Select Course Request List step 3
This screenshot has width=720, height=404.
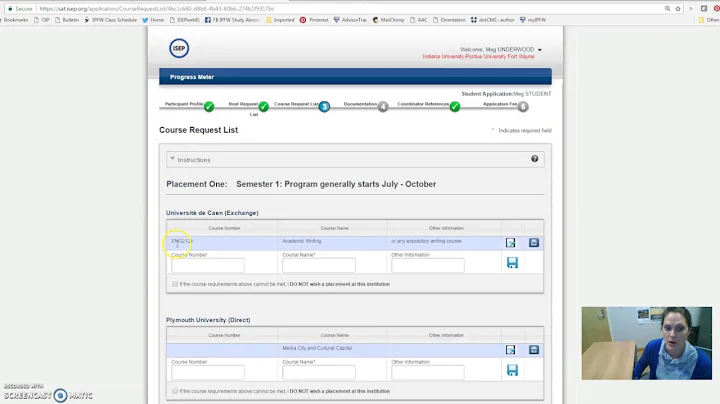coord(324,107)
